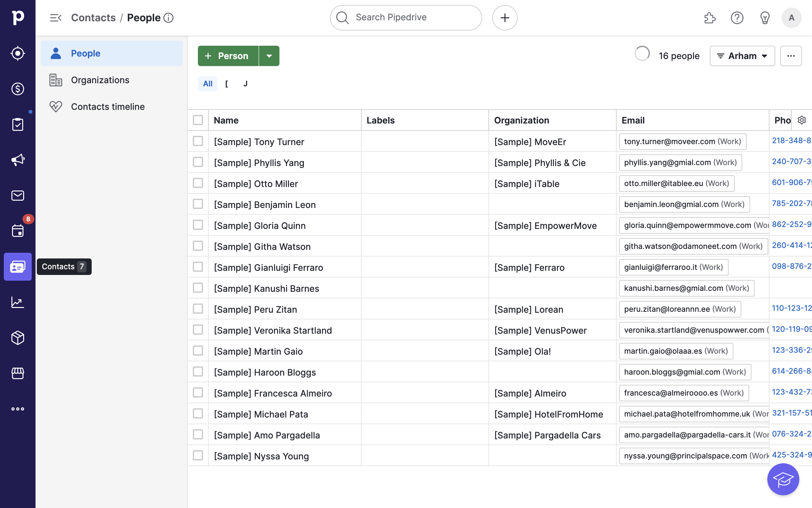Screen dimensions: 812x508
Task: Open table column settings gear
Action: tap(802, 120)
